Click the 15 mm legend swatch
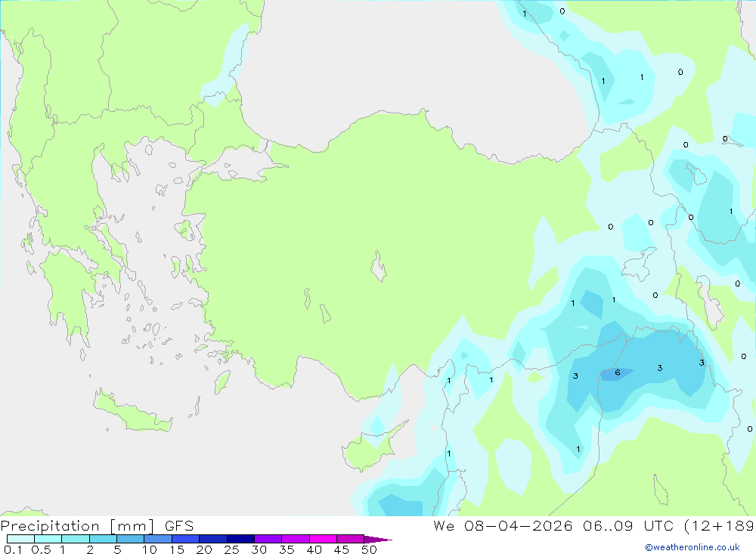 click(x=185, y=539)
